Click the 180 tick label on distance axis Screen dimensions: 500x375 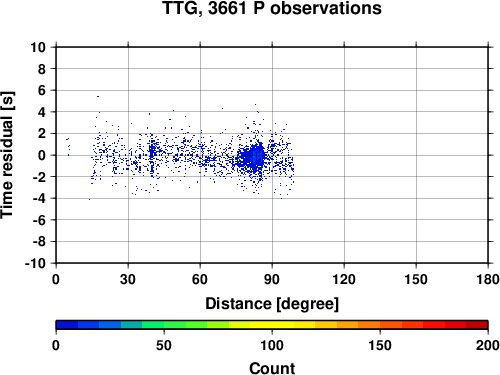pos(488,279)
